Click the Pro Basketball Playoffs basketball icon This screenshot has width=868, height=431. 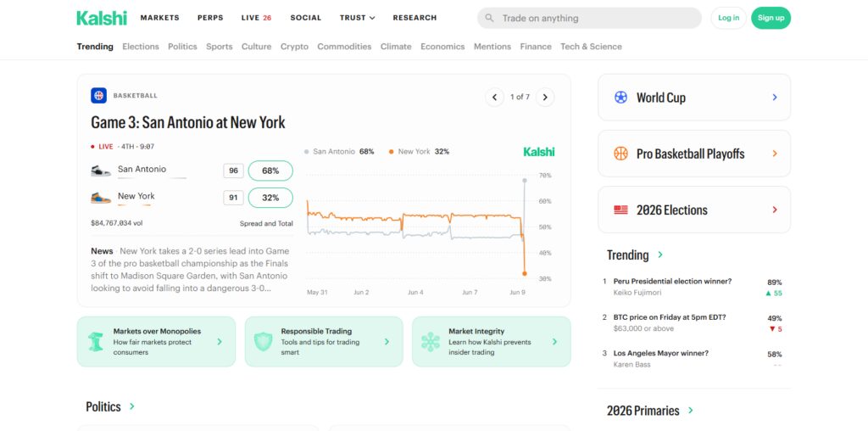(620, 154)
